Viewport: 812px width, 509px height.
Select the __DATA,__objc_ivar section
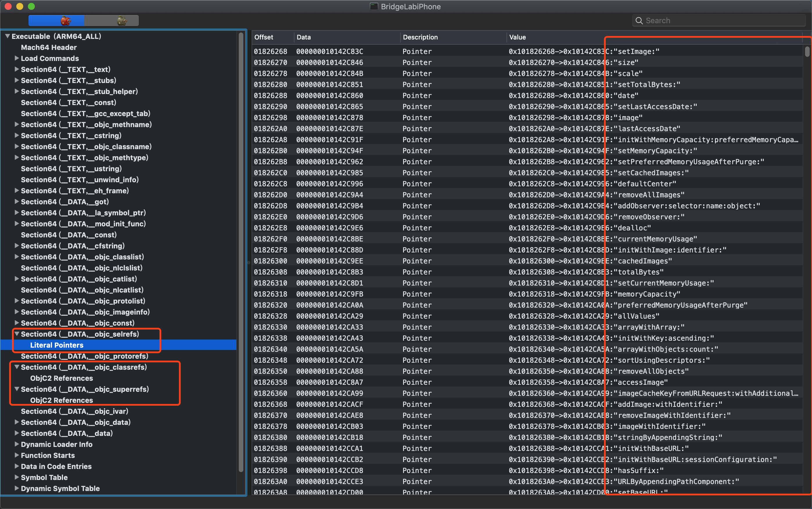[74, 411]
